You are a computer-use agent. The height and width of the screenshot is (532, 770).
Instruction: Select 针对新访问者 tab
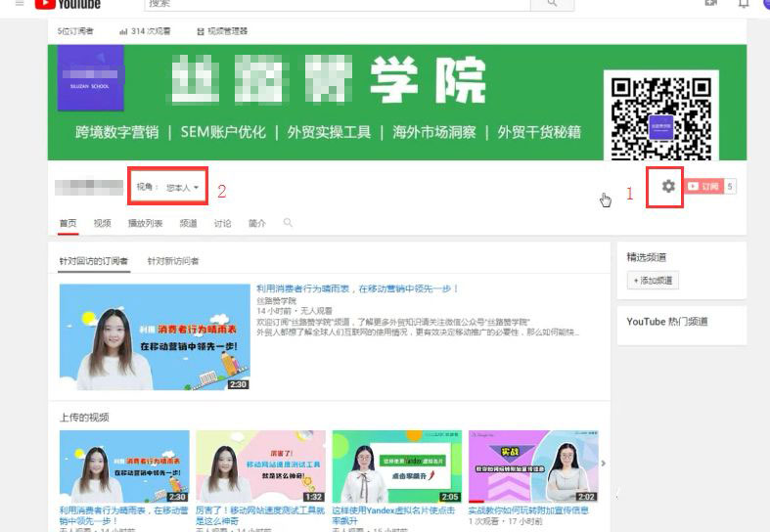pyautogui.click(x=173, y=261)
